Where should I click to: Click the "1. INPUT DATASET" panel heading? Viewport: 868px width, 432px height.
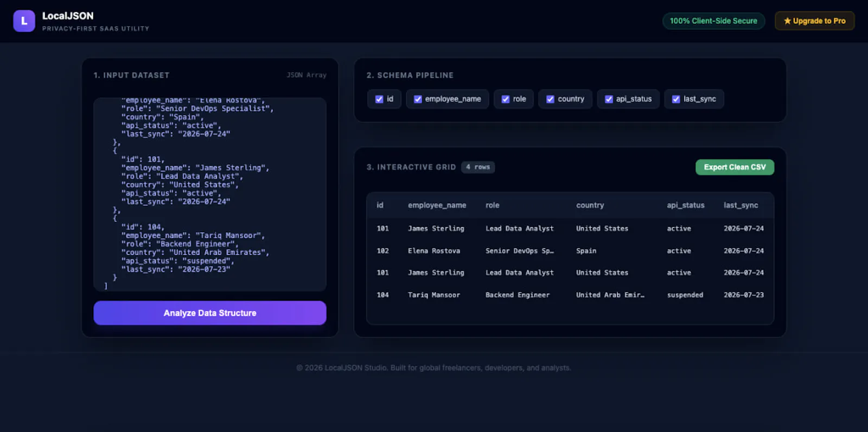131,75
